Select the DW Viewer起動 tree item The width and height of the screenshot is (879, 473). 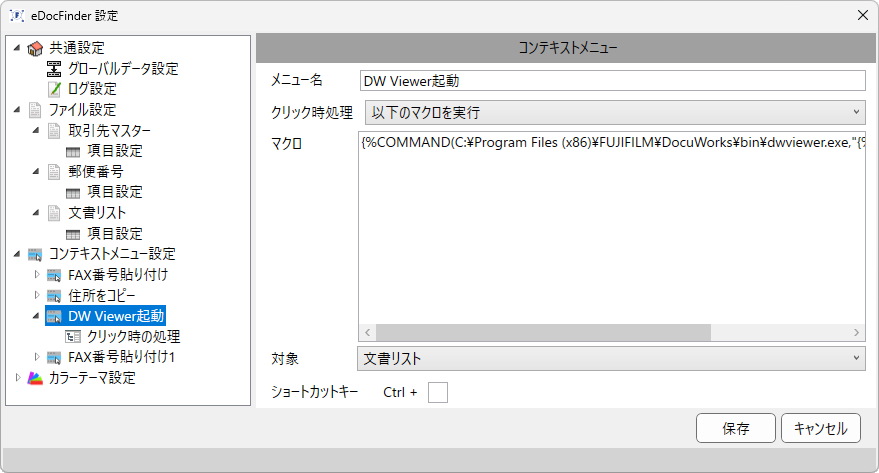tap(117, 317)
